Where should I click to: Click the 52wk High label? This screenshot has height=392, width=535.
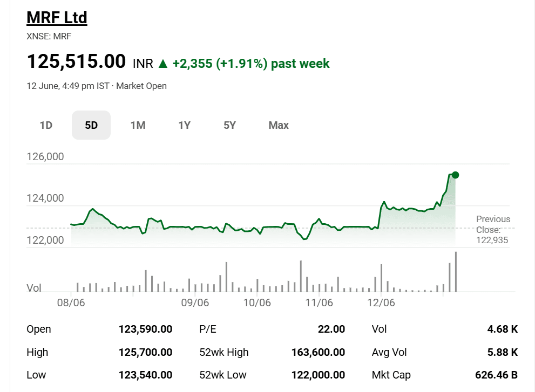click(224, 352)
